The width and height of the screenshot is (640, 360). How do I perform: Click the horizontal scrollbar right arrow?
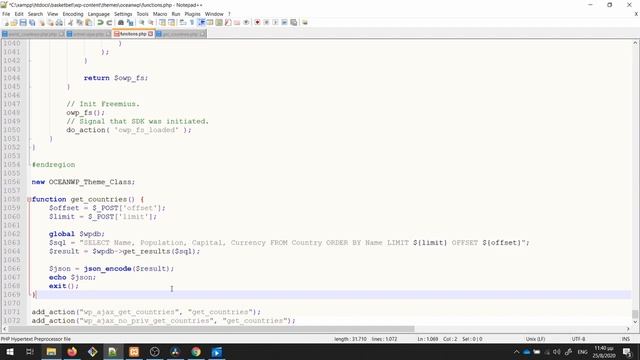[x=628, y=329]
